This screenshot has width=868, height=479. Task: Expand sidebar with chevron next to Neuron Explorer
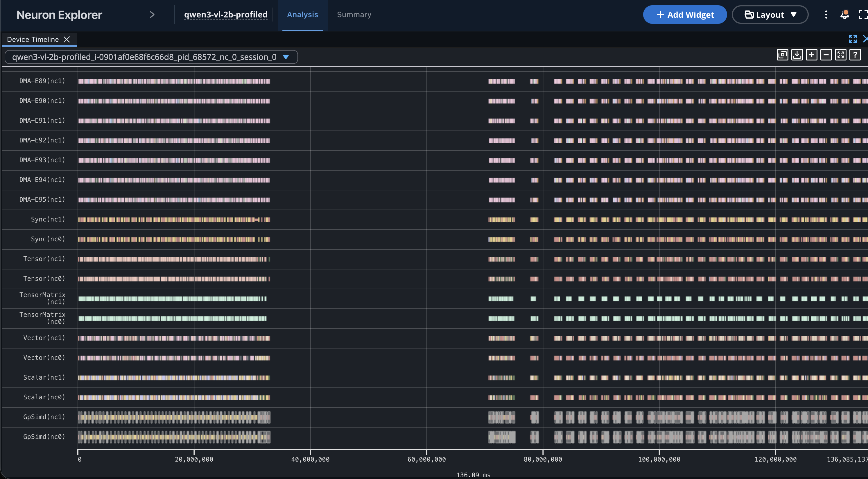pyautogui.click(x=152, y=15)
